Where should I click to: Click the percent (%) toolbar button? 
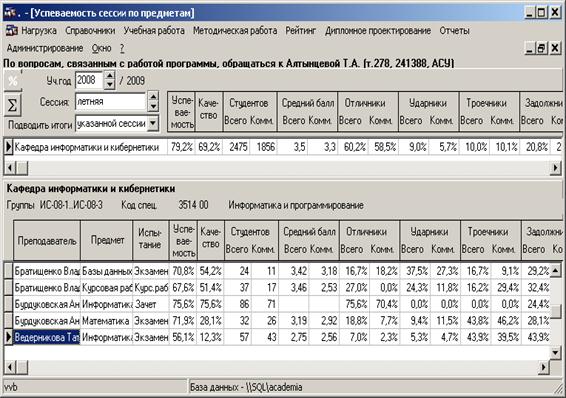(13, 80)
